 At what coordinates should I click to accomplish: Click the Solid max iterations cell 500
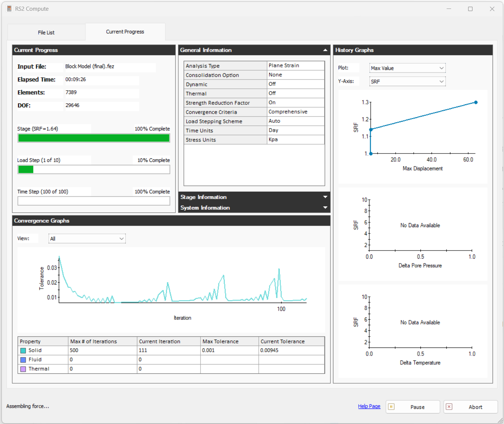103,350
